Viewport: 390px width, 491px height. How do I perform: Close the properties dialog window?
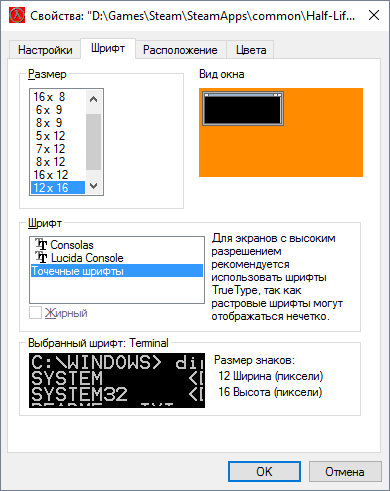point(374,15)
